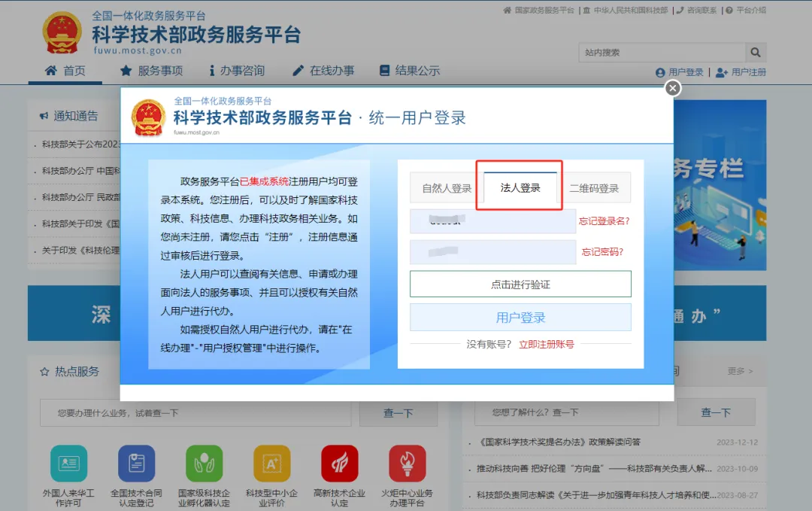This screenshot has width=812, height=511.
Task: Open 忘记登录名? link
Action: [604, 221]
